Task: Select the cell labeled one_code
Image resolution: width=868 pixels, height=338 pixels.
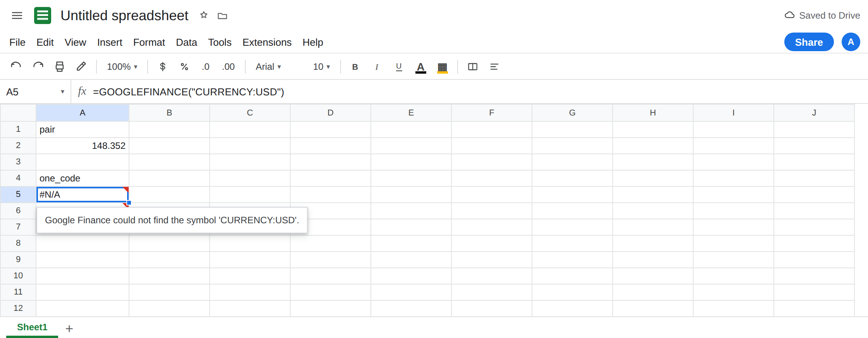Action: (83, 178)
